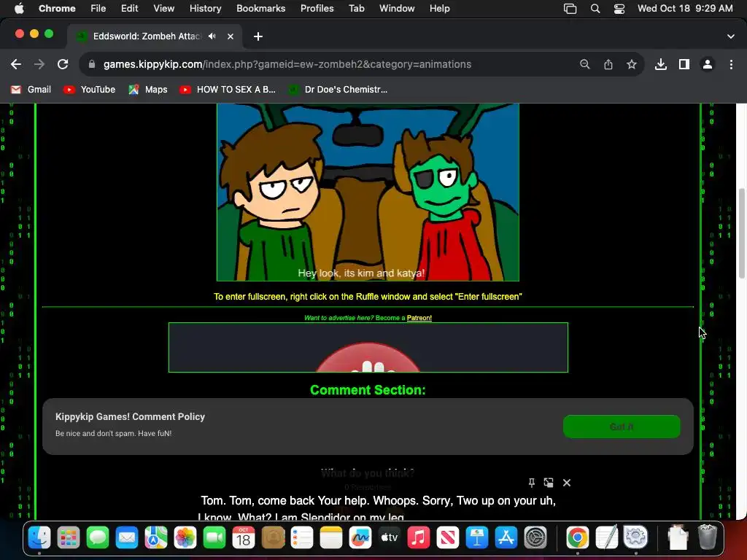Mute the tab audio speaker icon

click(212, 36)
